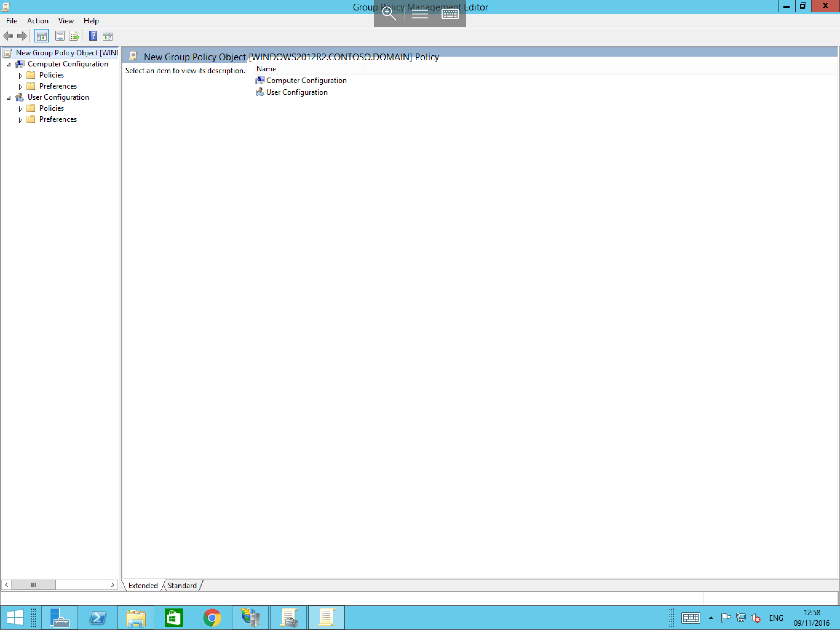Click the muted volume tray icon
840x630 pixels.
pyautogui.click(x=755, y=618)
